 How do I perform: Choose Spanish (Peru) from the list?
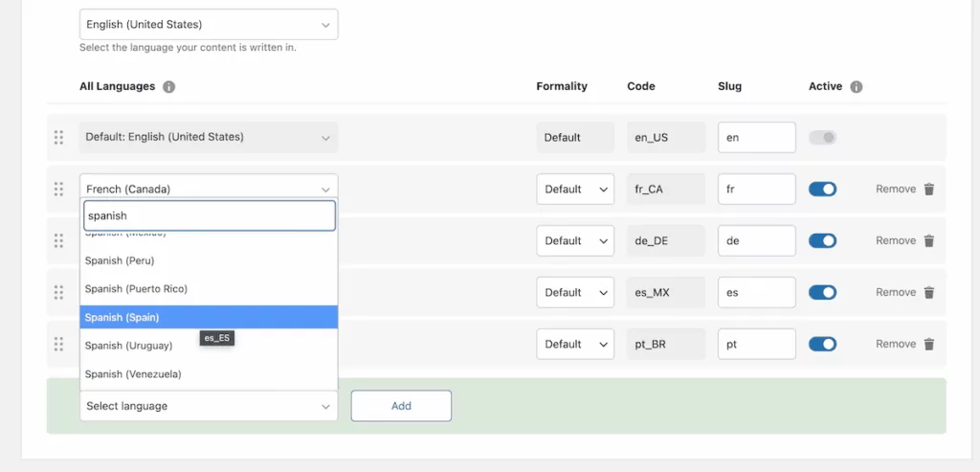click(x=209, y=260)
